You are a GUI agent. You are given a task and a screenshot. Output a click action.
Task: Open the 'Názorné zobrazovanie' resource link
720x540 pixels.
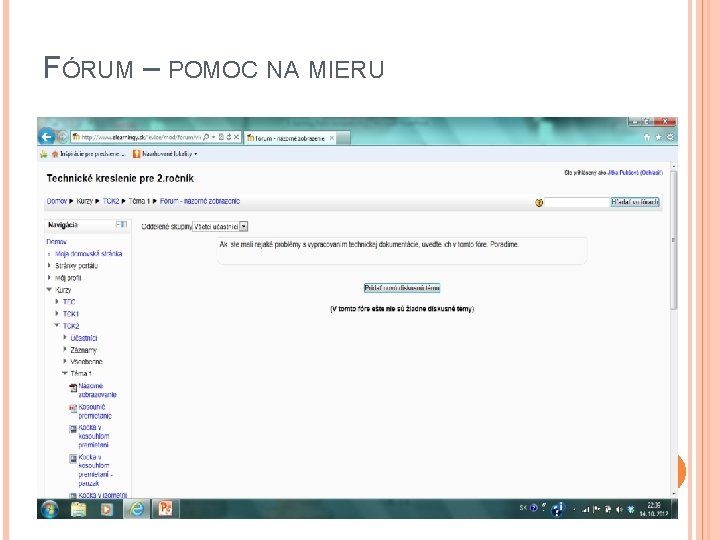97,390
